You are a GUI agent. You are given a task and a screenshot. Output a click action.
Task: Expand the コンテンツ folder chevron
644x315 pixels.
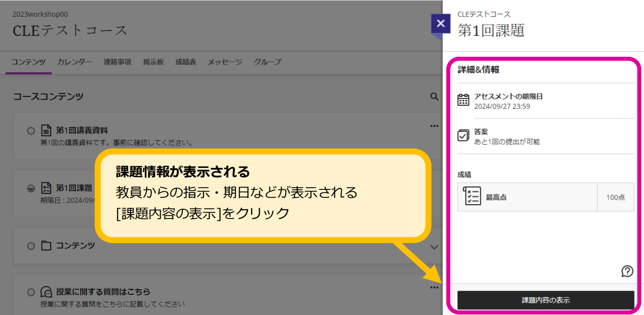pyautogui.click(x=434, y=247)
